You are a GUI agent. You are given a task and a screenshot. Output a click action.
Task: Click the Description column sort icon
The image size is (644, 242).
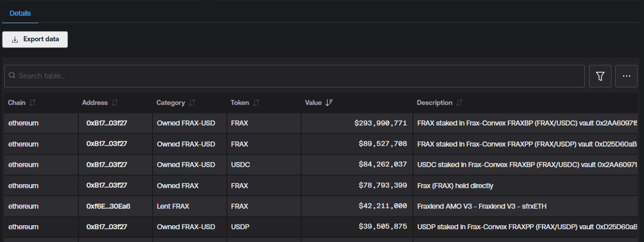click(459, 103)
